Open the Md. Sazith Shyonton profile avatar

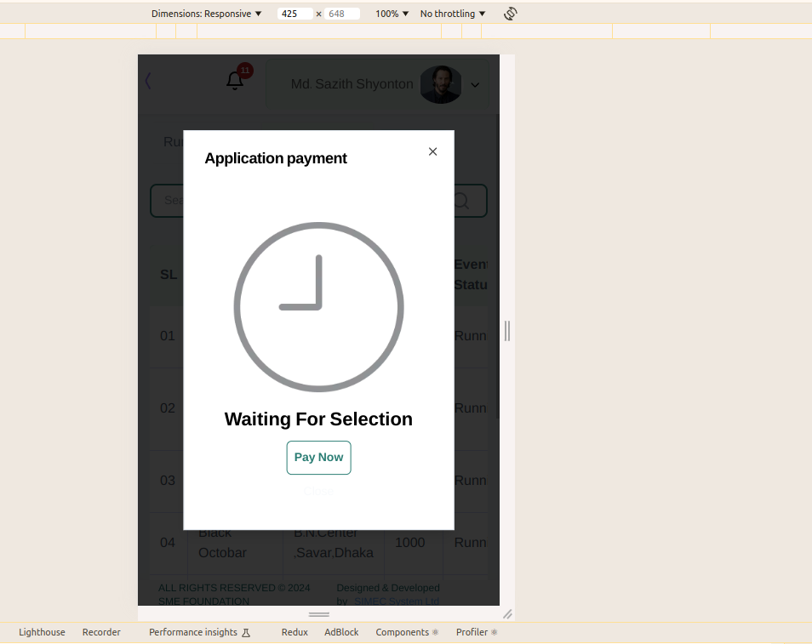click(441, 84)
